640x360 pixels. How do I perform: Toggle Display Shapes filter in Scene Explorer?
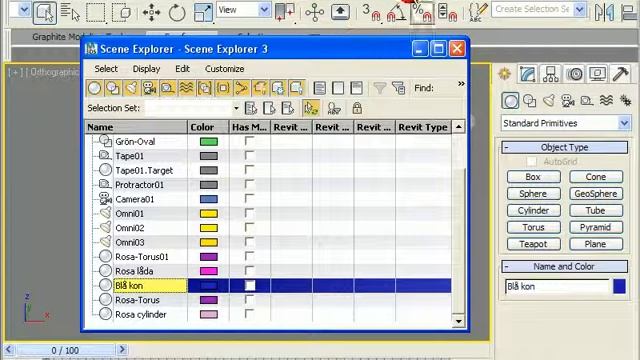click(113, 88)
